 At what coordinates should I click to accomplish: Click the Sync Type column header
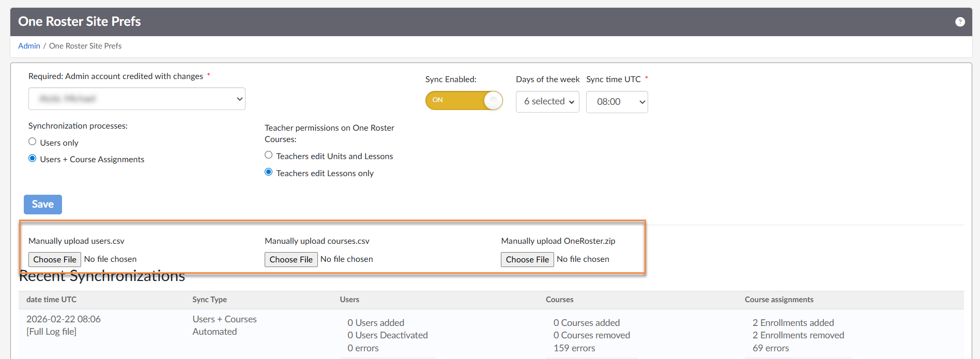209,300
